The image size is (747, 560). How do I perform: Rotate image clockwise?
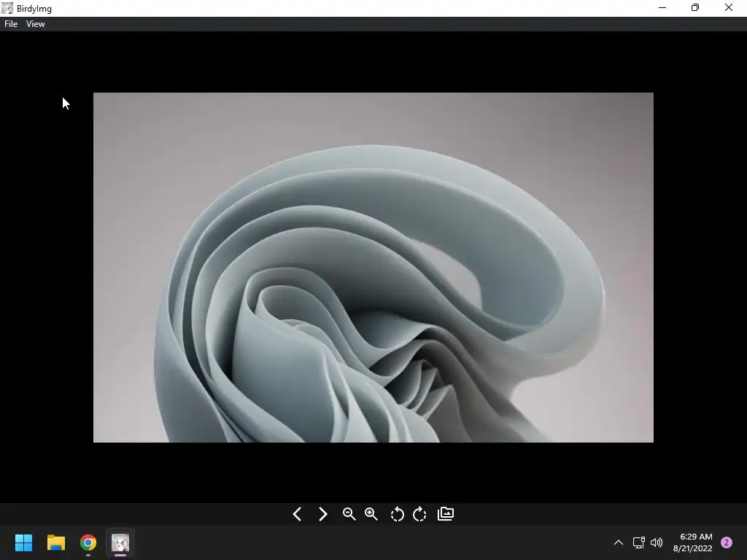pyautogui.click(x=419, y=514)
